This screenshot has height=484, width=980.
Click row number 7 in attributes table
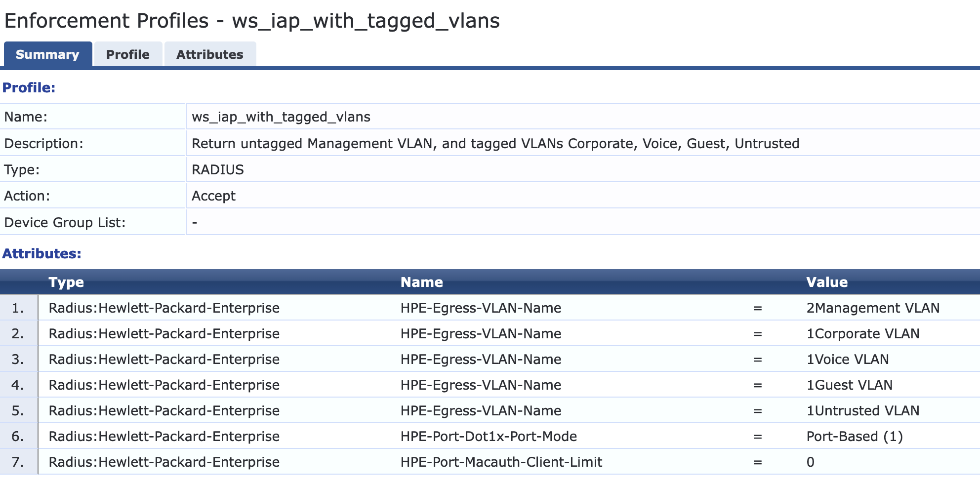pos(18,462)
